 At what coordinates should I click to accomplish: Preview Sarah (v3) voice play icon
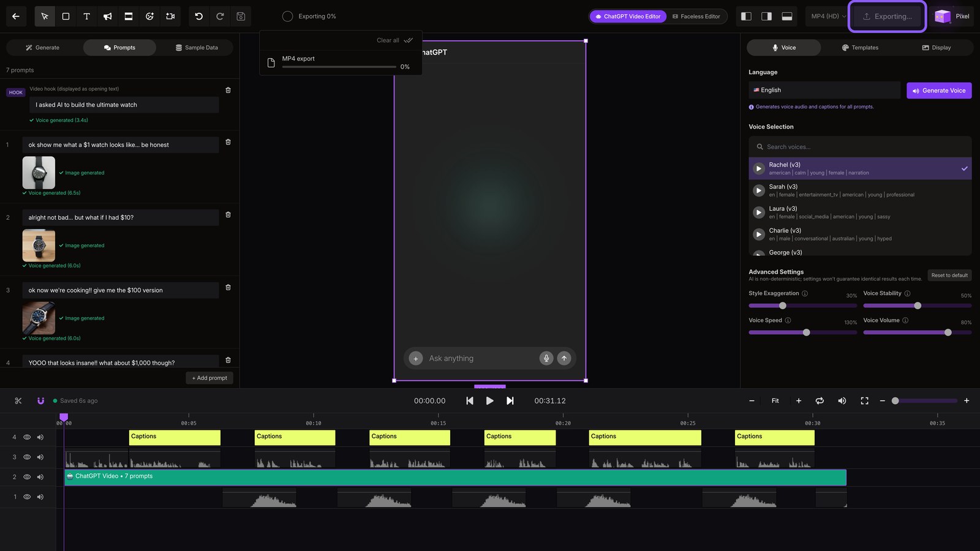(x=759, y=190)
